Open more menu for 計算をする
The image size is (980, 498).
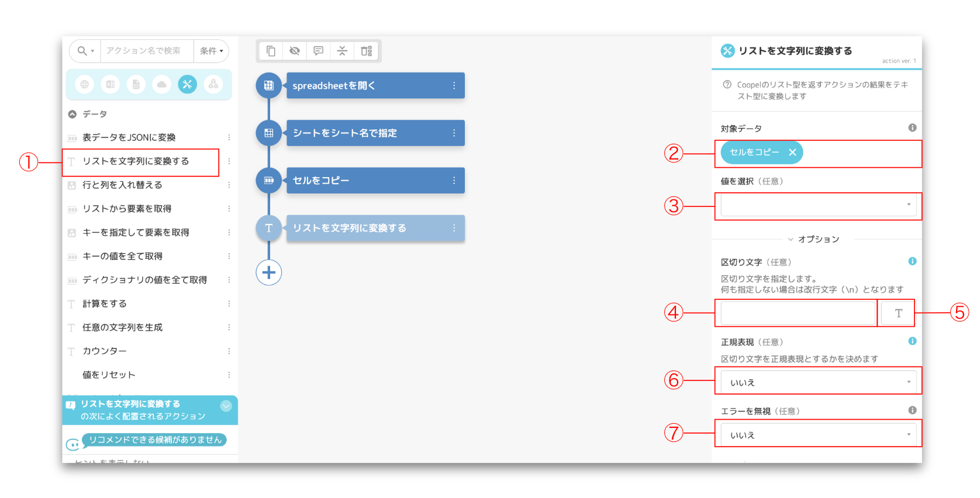229,303
